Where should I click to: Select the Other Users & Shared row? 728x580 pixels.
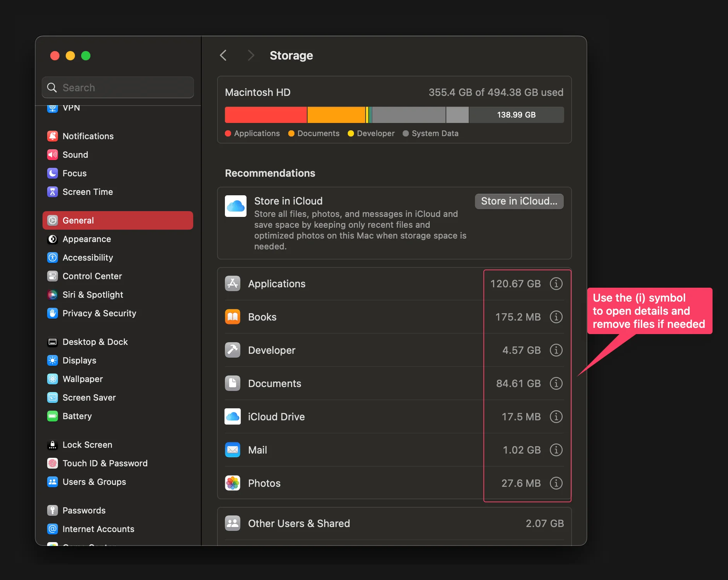[x=394, y=524]
